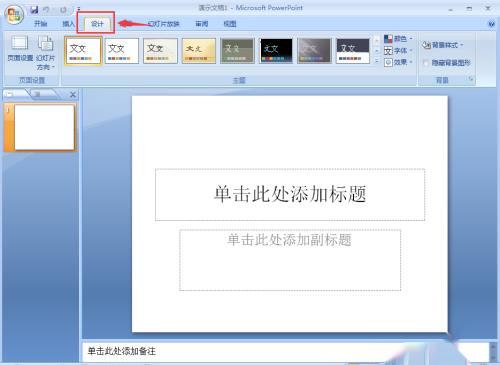Toggle Hide Background Graphics checkbox
The width and height of the screenshot is (500, 365).
point(426,63)
